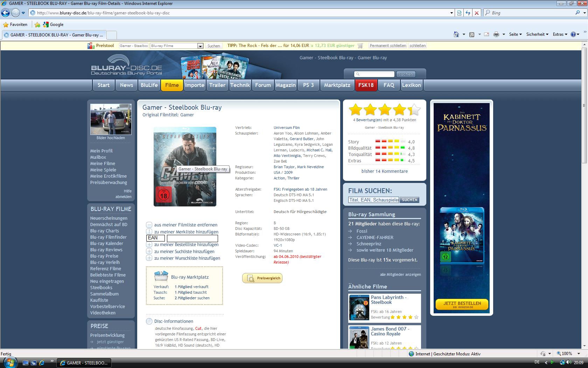Click the Bildqualität rating bar
588x368 pixels.
390,148
